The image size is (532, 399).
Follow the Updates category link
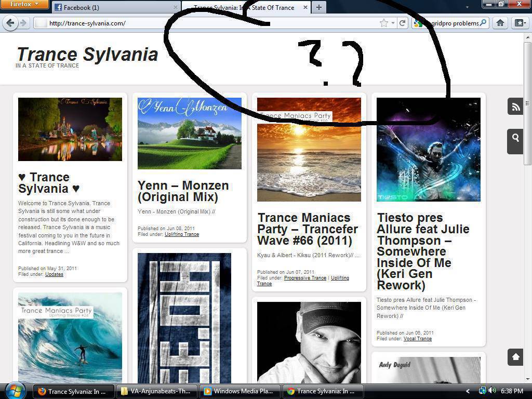(x=54, y=274)
